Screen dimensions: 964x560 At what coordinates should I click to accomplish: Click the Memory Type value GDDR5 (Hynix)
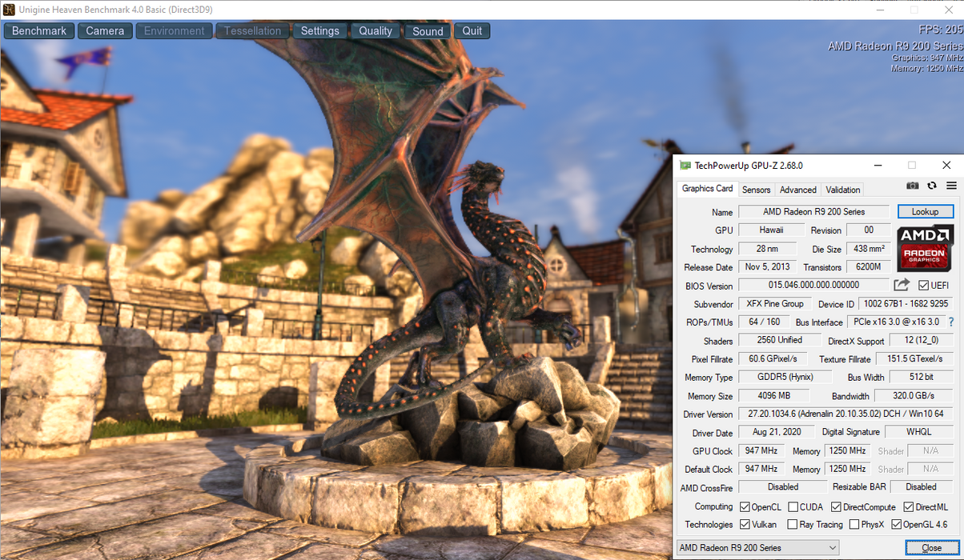pos(784,377)
